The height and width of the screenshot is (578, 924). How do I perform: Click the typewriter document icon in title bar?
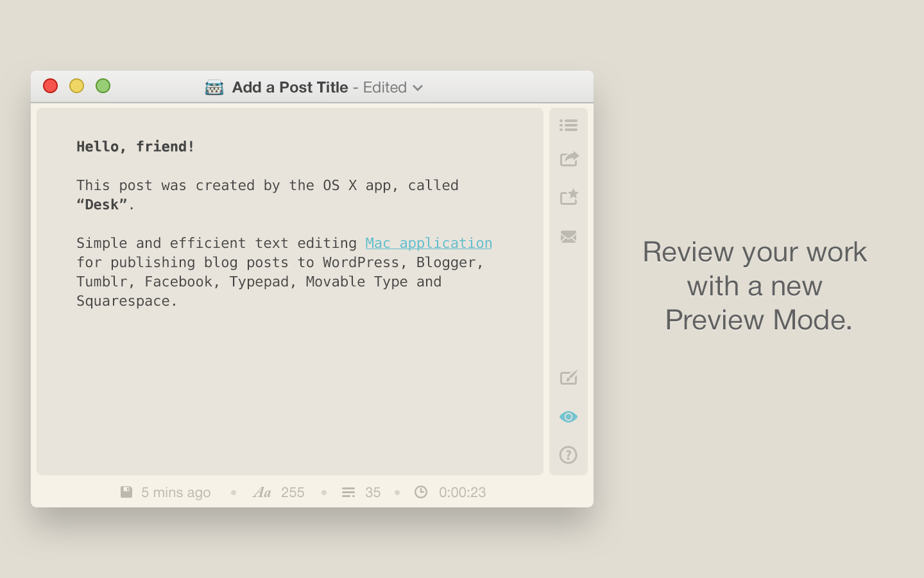[x=214, y=87]
